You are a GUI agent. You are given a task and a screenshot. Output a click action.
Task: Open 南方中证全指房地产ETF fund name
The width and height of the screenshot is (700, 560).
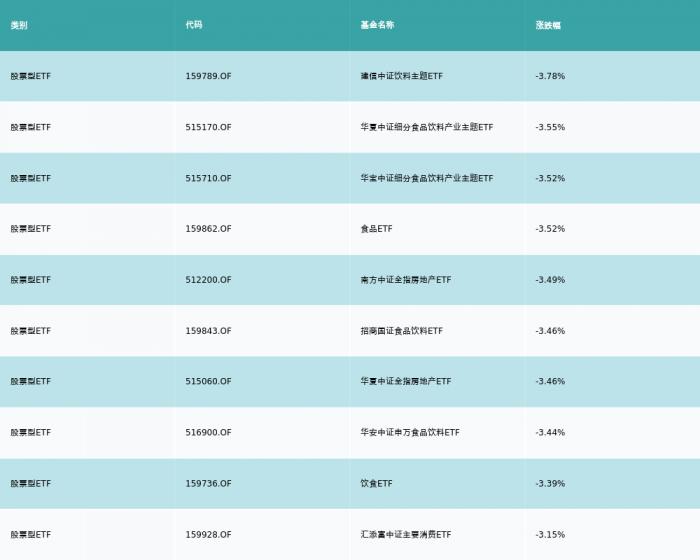406,280
